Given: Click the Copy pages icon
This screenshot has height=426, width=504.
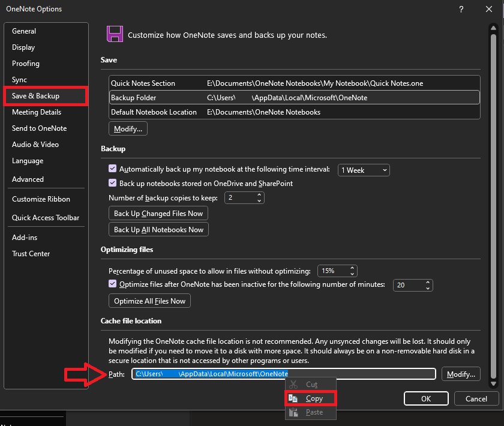Looking at the screenshot, I should click(293, 398).
